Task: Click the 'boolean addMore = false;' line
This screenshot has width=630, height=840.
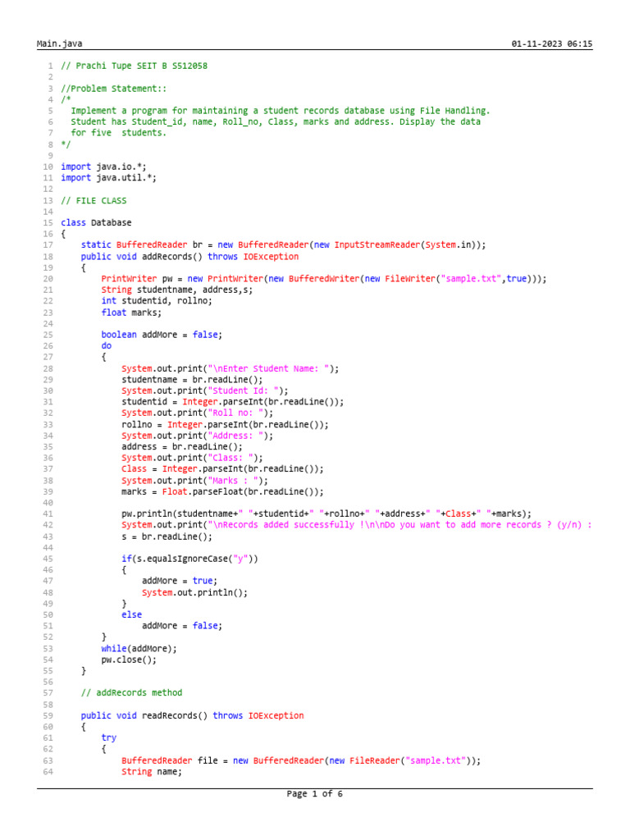Action: coord(162,335)
